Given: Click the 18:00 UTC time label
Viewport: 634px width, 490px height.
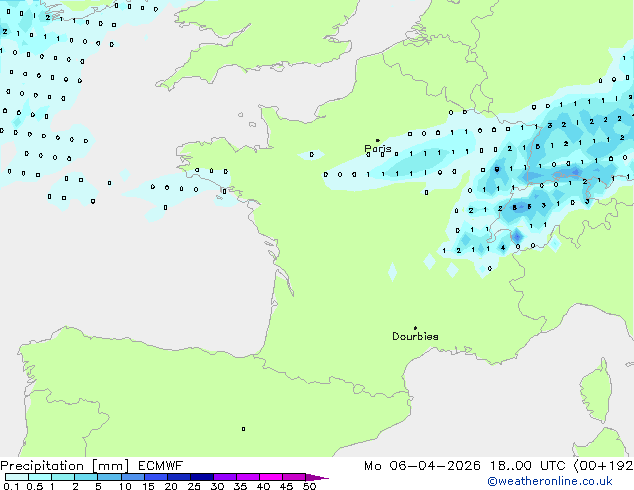Looking at the screenshot, I should [528, 466].
